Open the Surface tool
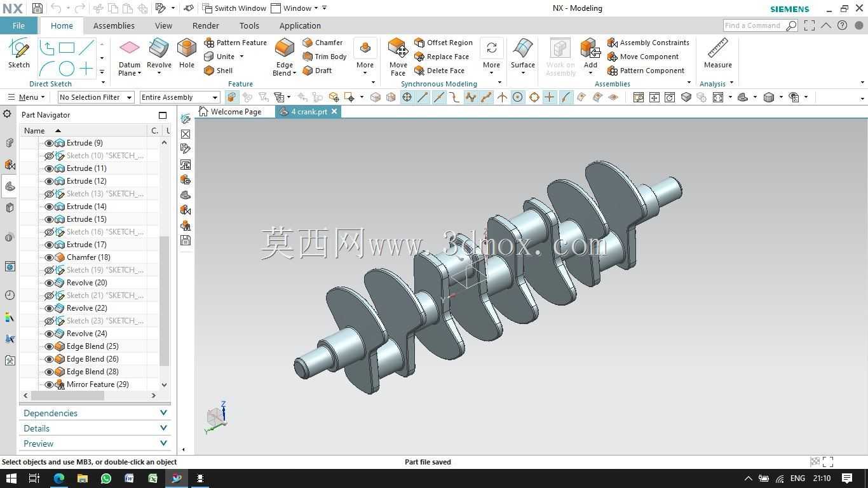This screenshot has width=868, height=488. [523, 53]
